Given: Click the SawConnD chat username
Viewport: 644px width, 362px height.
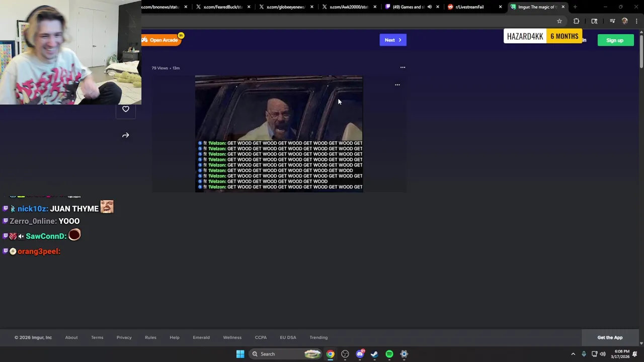Looking at the screenshot, I should point(46,236).
